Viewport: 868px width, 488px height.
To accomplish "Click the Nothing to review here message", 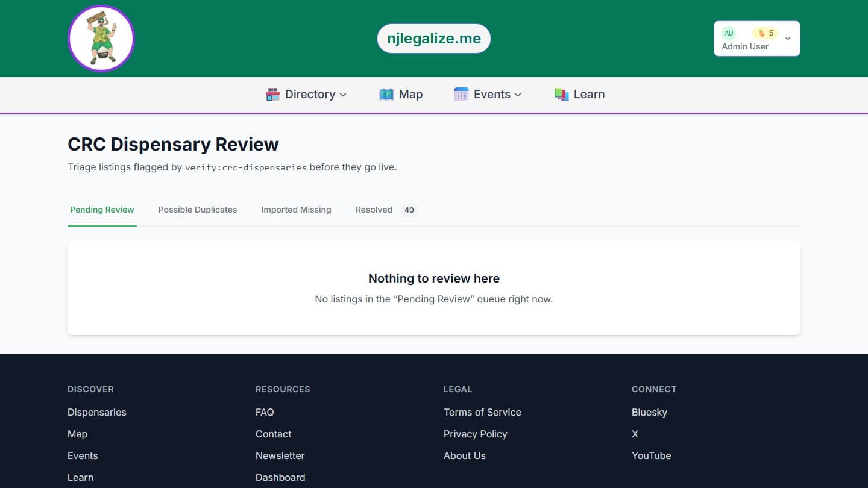I will tap(434, 278).
